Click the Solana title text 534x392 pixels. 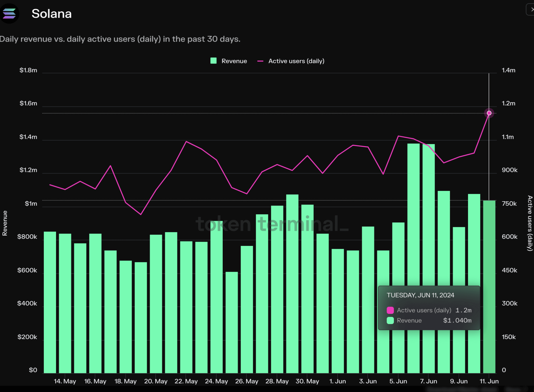tap(51, 14)
